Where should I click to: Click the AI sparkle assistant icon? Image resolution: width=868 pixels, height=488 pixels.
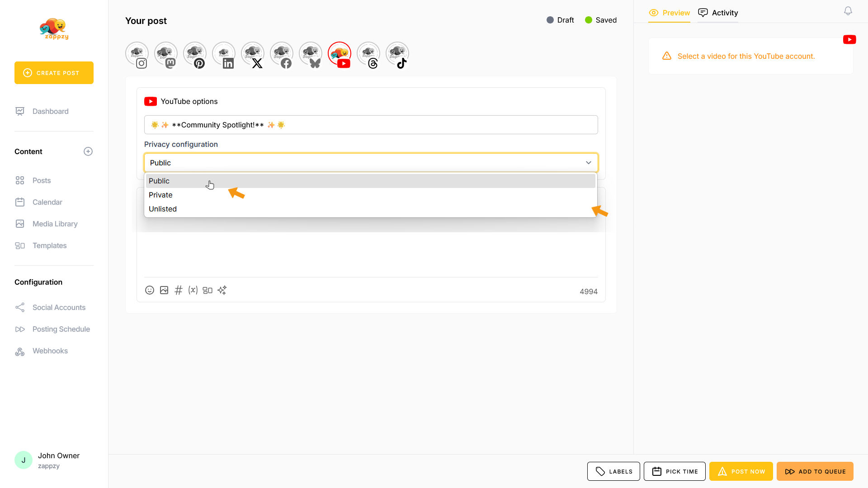tap(222, 290)
